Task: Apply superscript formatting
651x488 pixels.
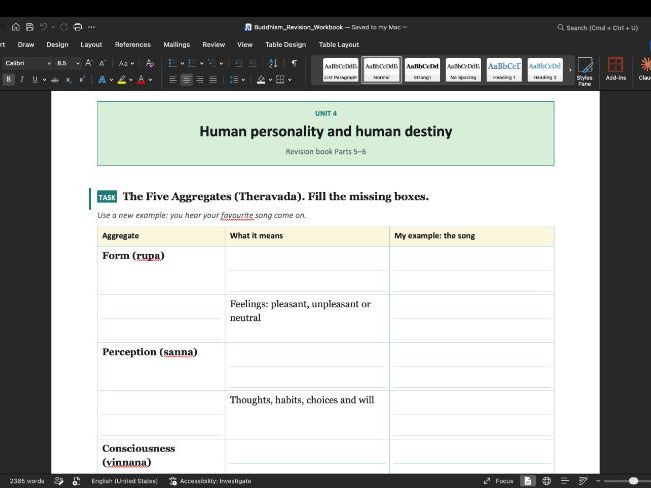Action: (82, 80)
